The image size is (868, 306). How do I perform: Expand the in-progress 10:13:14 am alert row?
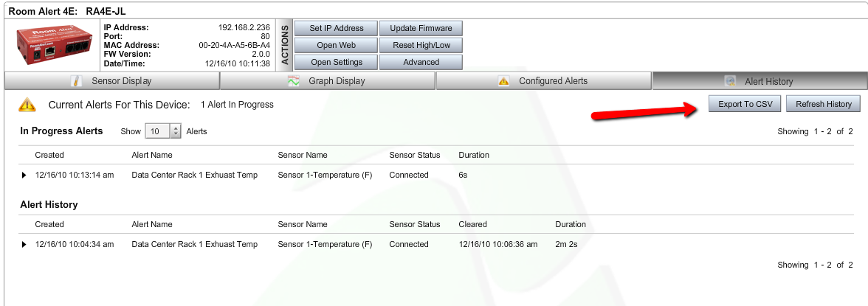coord(24,175)
